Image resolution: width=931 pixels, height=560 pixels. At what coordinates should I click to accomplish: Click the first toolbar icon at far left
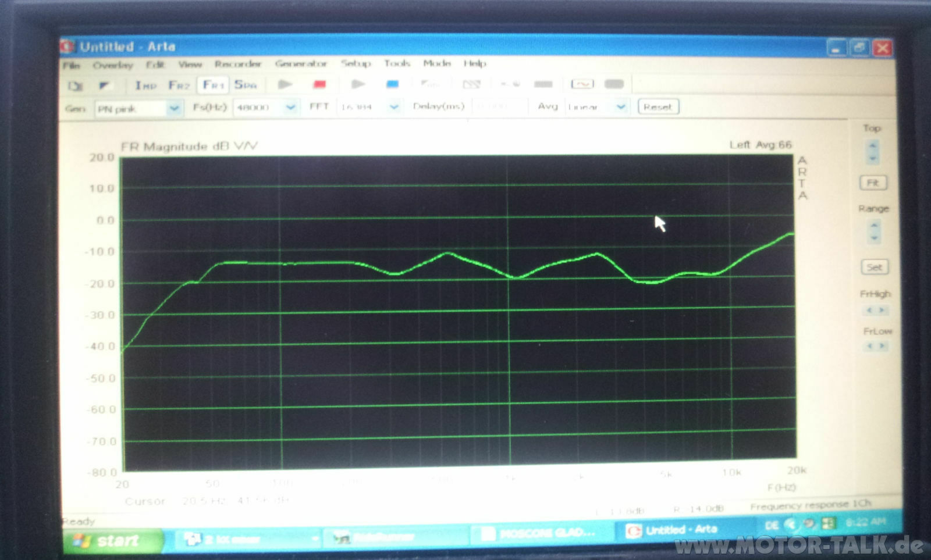75,86
